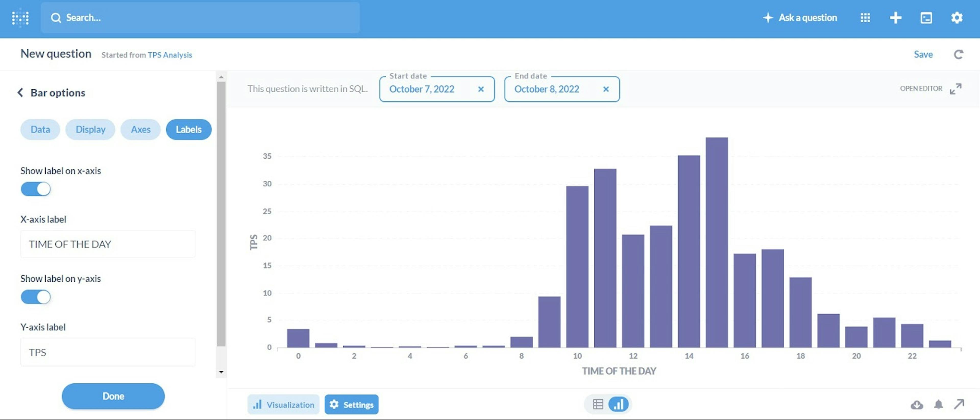
Task: Open the TPS Analysis link
Action: 170,55
